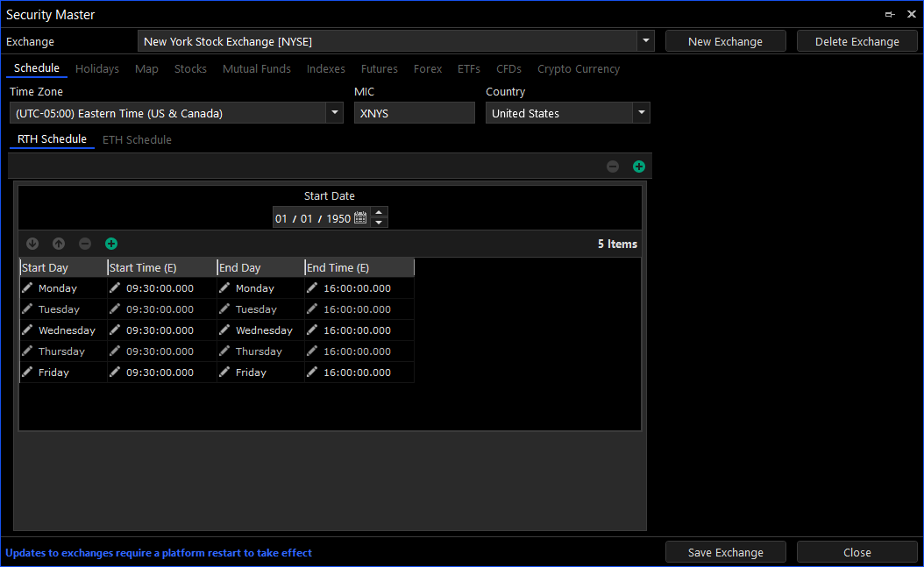Expand the Exchange dropdown list
Viewport: 924px width, 567px height.
[x=645, y=41]
